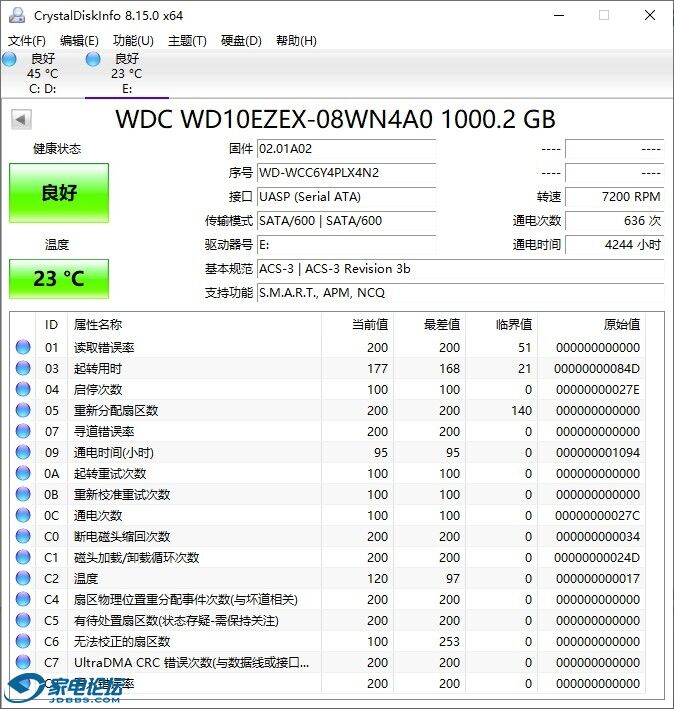Click the disk title WDC WD10EZEX-08WN4A0 1000.2 GB

click(x=335, y=119)
